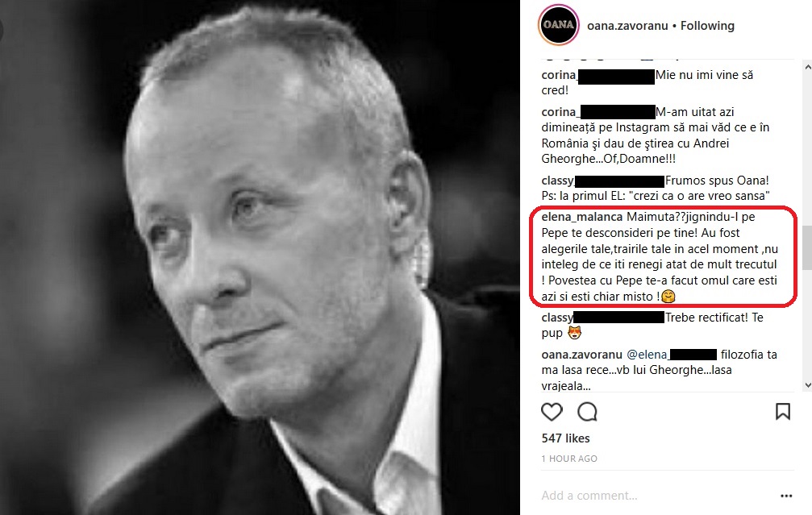Open comments with speech bubble icon
The height and width of the screenshot is (515, 812).
(587, 412)
